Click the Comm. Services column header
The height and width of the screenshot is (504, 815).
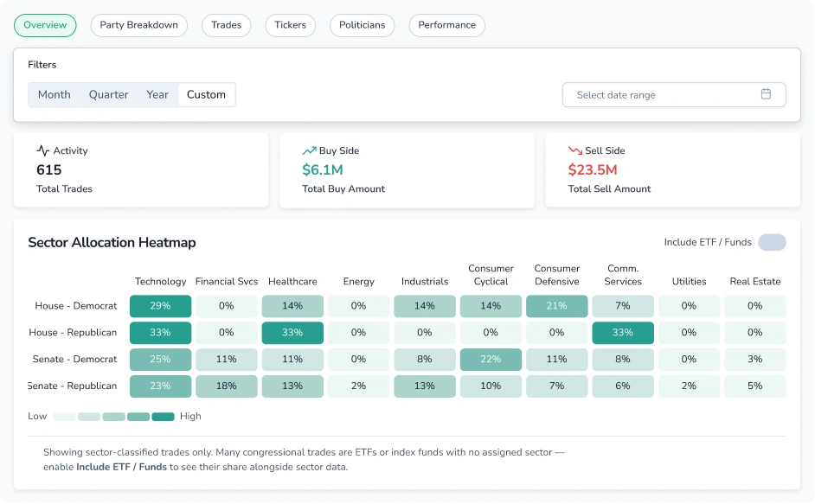pyautogui.click(x=623, y=275)
